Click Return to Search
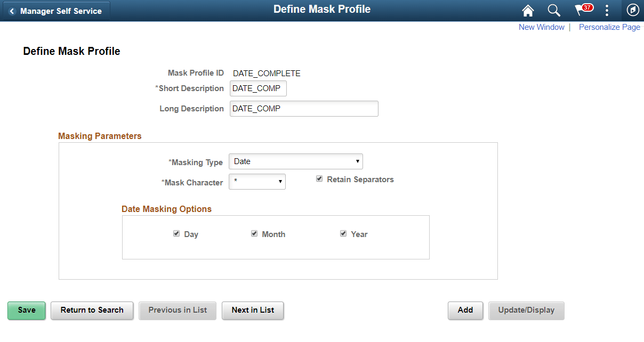This screenshot has height=342, width=644. point(92,310)
